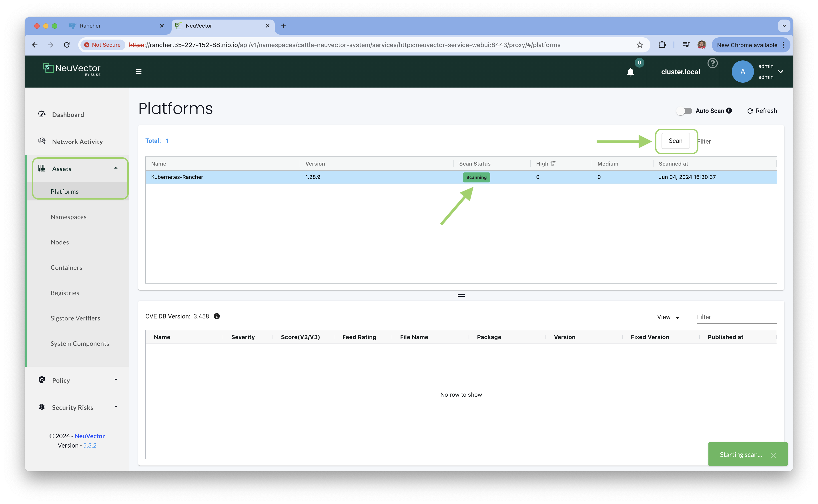Go to Namespaces in sidebar
The height and width of the screenshot is (504, 818).
(68, 217)
